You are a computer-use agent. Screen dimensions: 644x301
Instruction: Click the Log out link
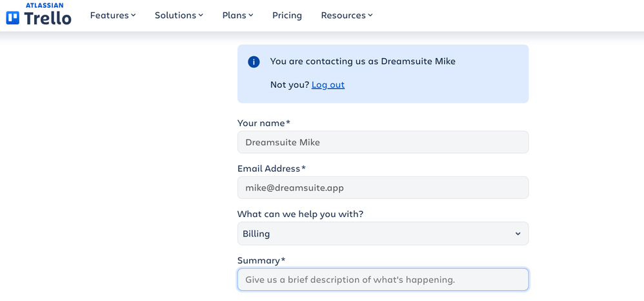coord(328,85)
